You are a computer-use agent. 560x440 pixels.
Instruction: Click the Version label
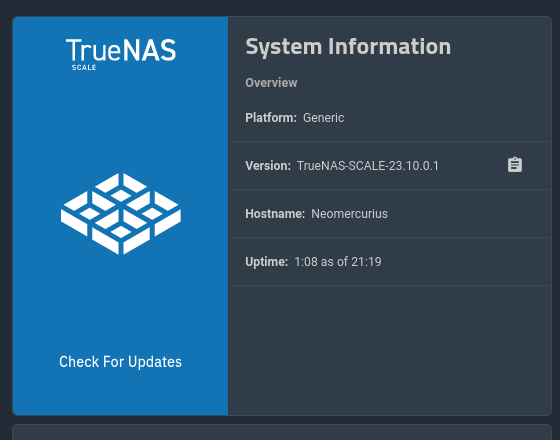(x=268, y=166)
